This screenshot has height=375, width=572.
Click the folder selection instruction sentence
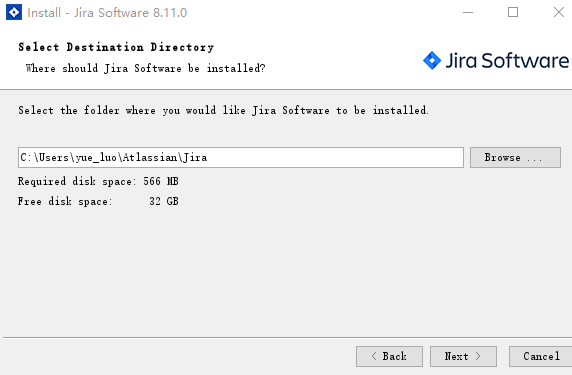[223, 110]
